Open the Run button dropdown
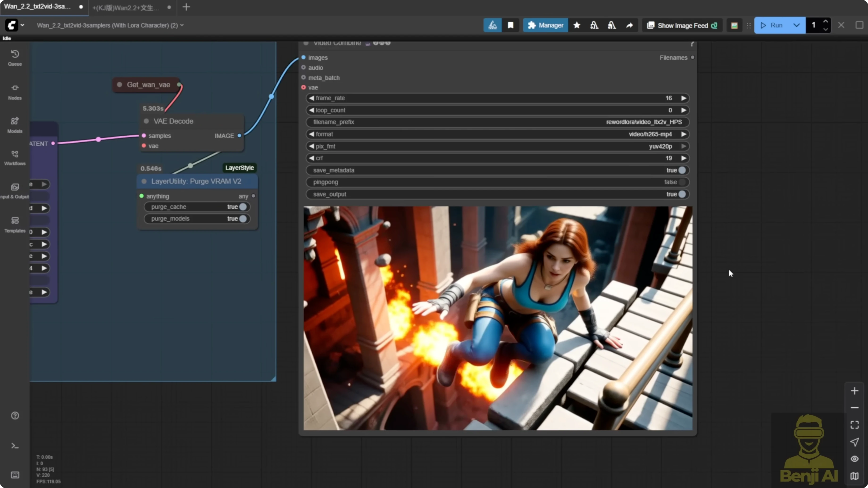This screenshot has width=868, height=488. (x=797, y=25)
